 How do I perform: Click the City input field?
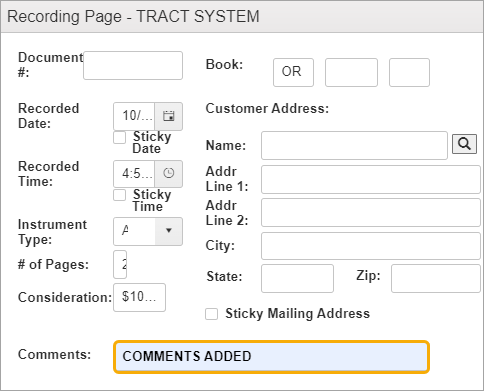click(371, 246)
